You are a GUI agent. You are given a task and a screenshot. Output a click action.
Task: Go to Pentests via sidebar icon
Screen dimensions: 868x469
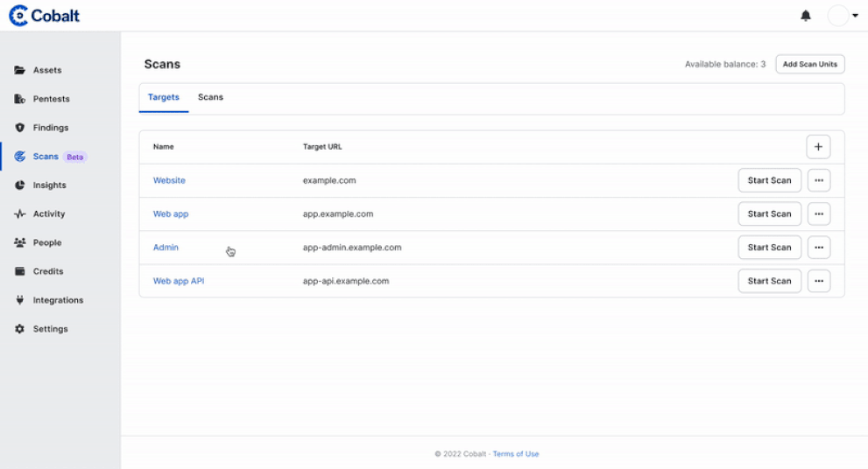click(19, 99)
